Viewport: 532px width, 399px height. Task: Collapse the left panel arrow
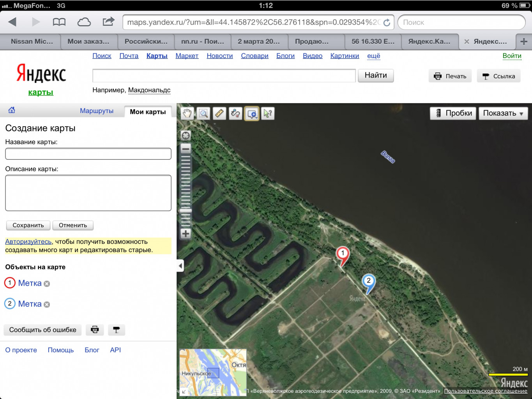[180, 266]
